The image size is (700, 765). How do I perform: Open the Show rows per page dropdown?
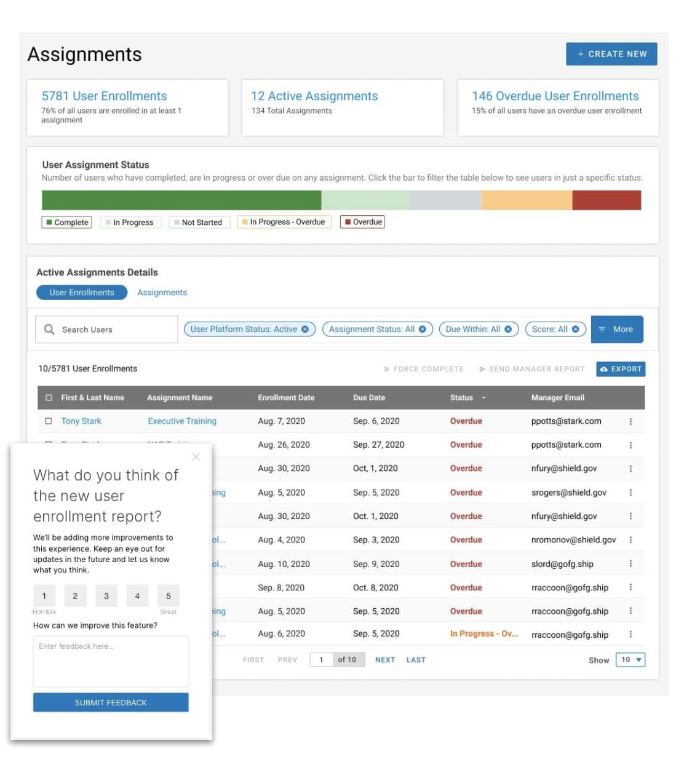point(630,660)
